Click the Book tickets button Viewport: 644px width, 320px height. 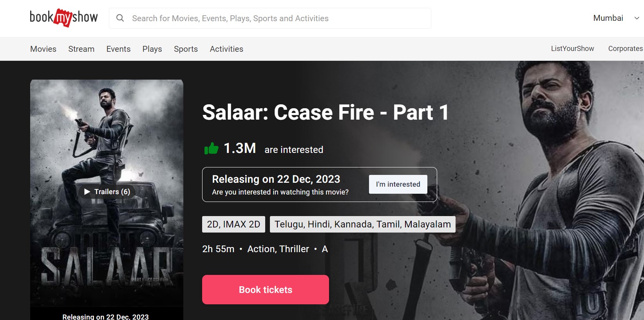click(266, 289)
